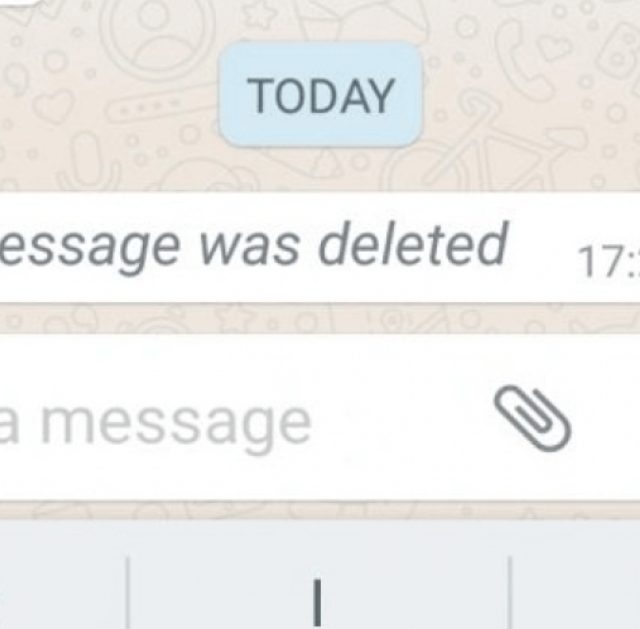This screenshot has height=629, width=640.
Task: Tap the heart doodle on chat wallpaper
Action: [x=54, y=106]
